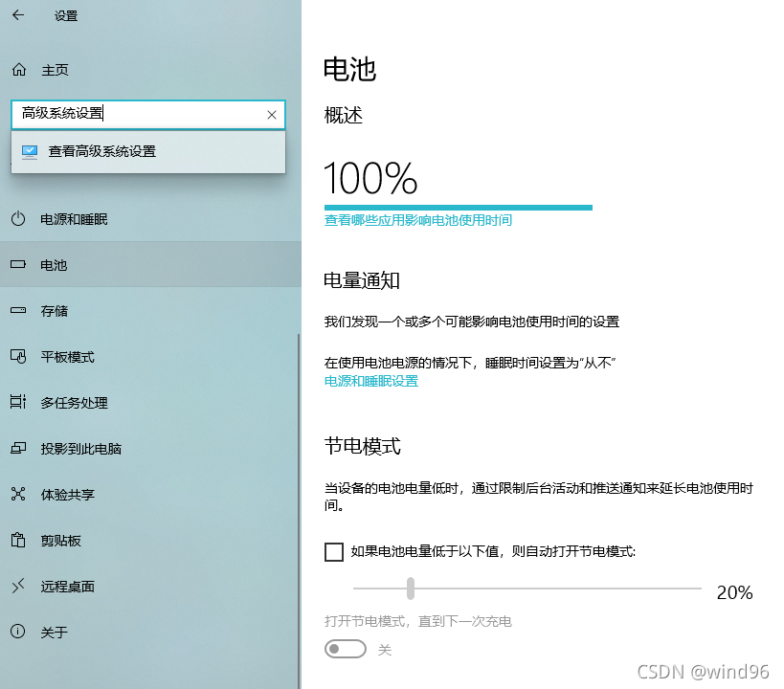Click the sidebar vertical scrollbar

coord(299,510)
